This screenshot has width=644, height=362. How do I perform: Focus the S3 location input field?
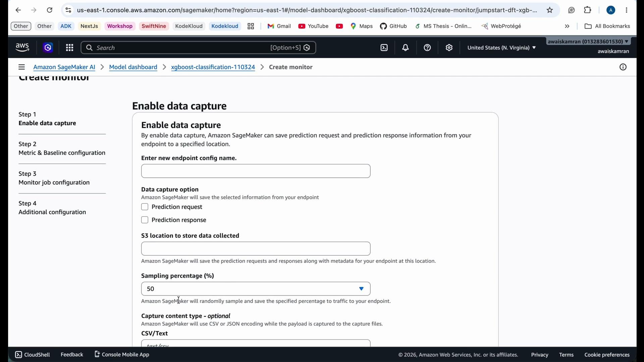point(256,249)
